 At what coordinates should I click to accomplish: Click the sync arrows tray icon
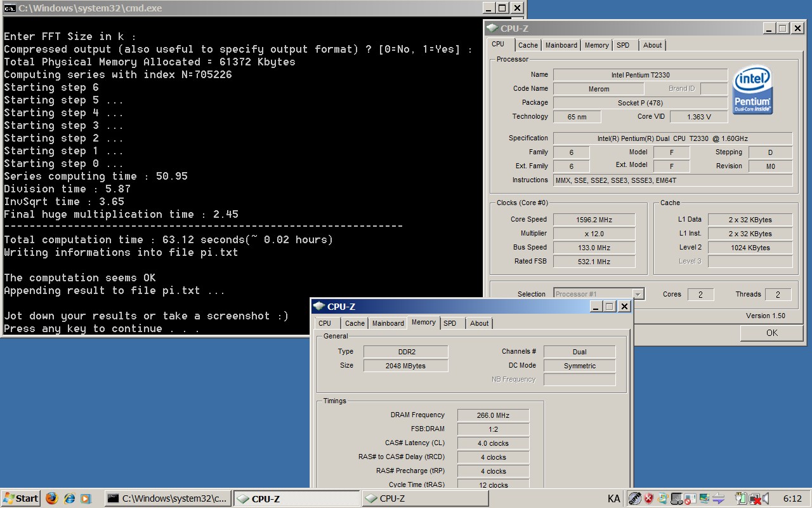click(718, 498)
